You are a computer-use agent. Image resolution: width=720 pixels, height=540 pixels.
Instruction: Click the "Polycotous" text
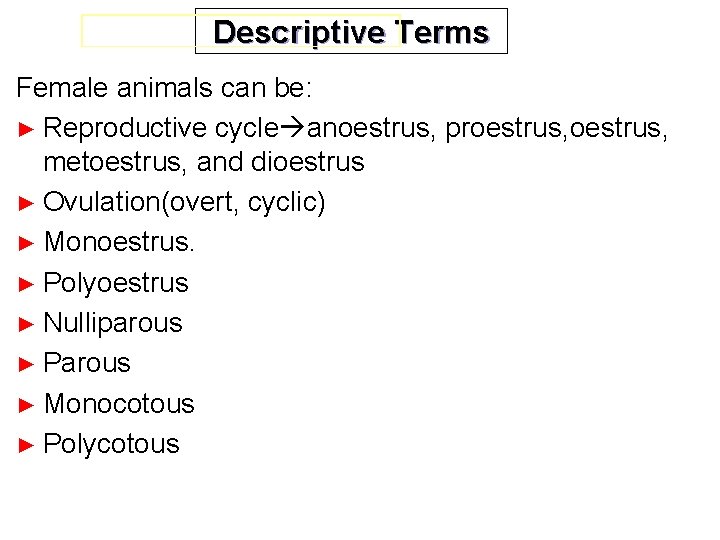(112, 444)
